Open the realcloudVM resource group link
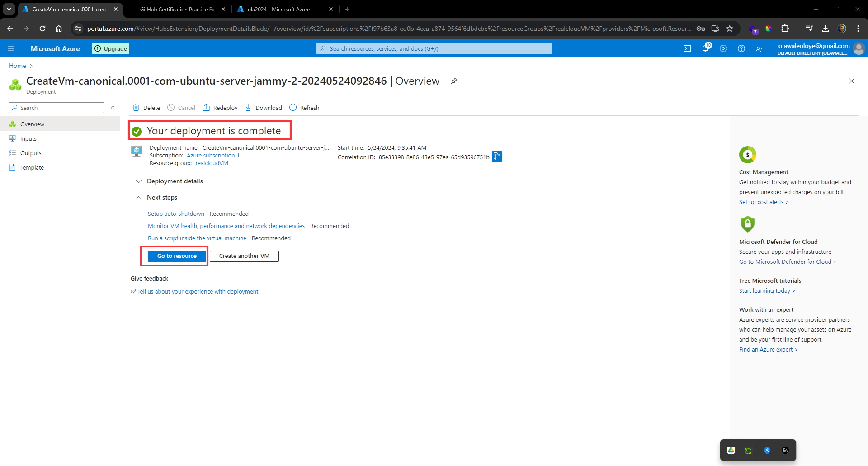 (x=212, y=163)
